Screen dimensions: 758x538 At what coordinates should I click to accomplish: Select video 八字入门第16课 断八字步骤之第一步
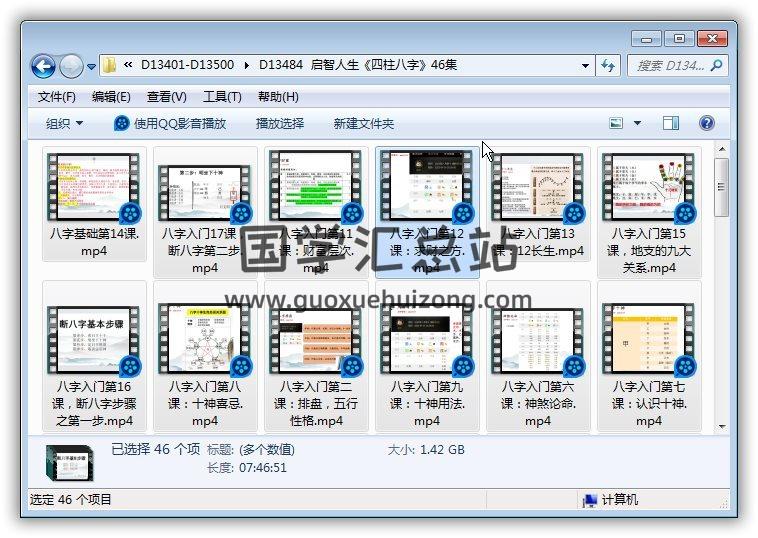94,356
